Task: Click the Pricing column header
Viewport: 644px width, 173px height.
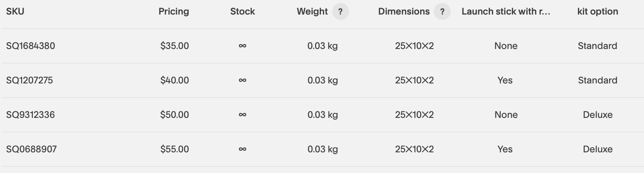Action: point(174,11)
